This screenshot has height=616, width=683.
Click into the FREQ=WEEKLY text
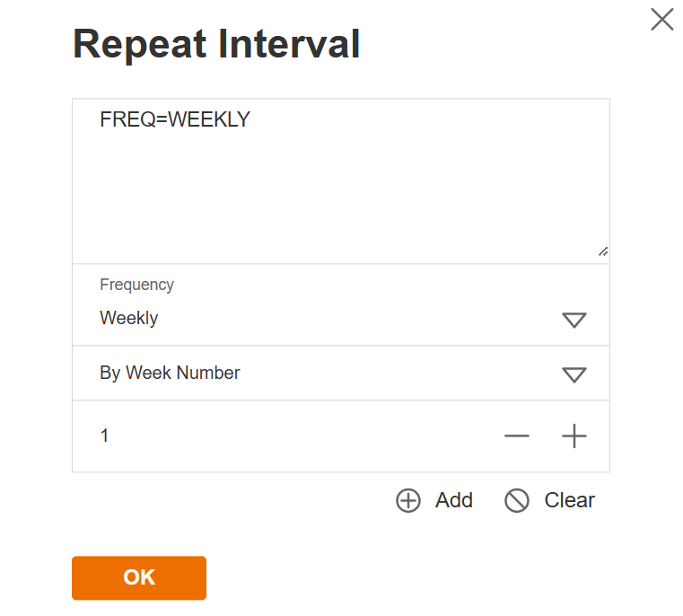point(175,119)
